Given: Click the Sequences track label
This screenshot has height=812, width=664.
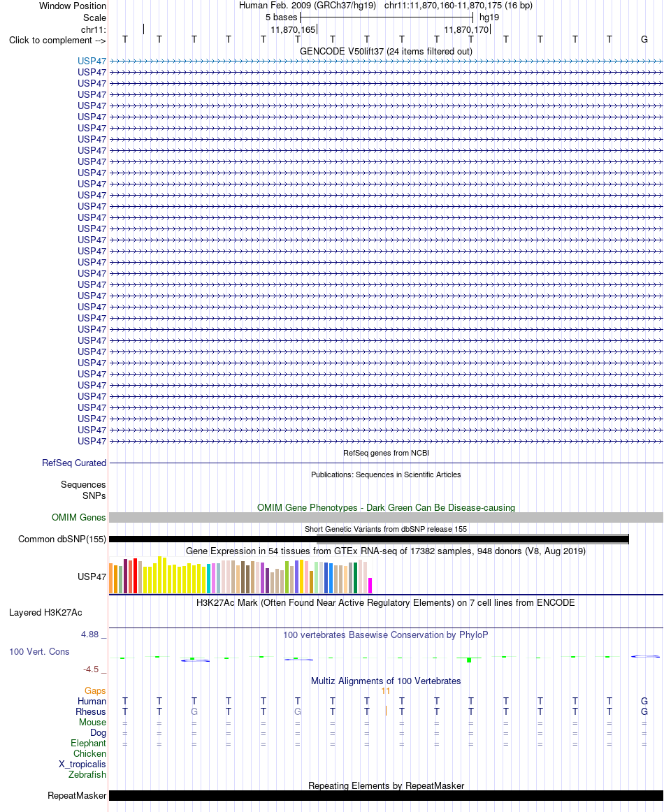Looking at the screenshot, I should pos(83,485).
